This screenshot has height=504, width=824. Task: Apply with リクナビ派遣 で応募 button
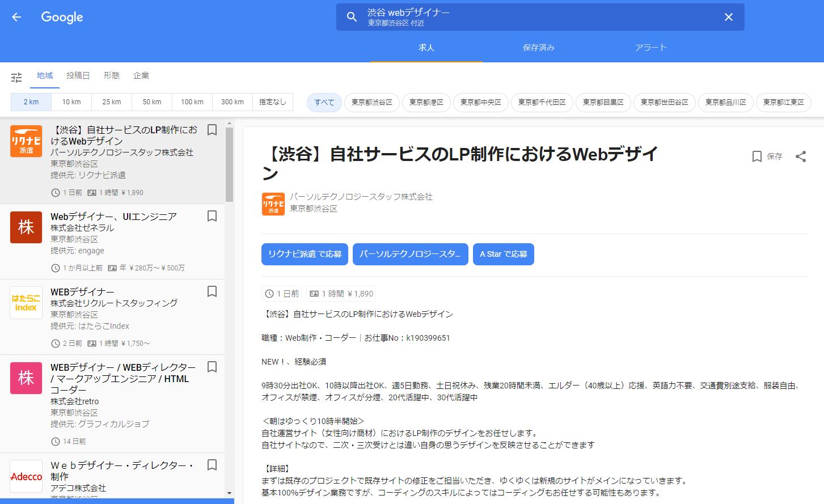point(305,254)
